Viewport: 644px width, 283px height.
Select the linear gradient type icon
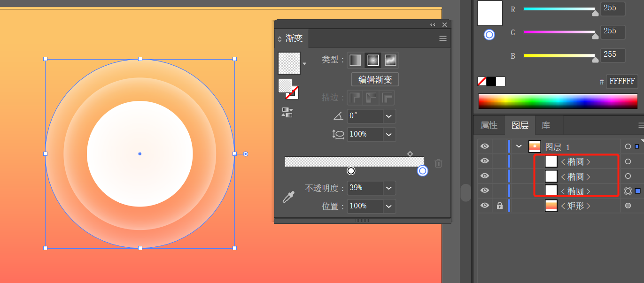(x=356, y=60)
